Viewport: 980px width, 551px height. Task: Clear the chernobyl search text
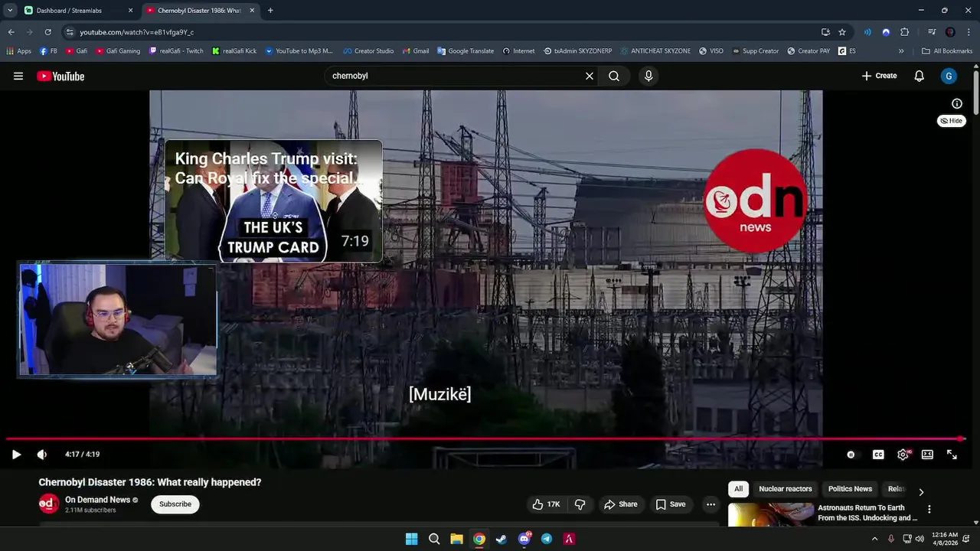tap(590, 76)
